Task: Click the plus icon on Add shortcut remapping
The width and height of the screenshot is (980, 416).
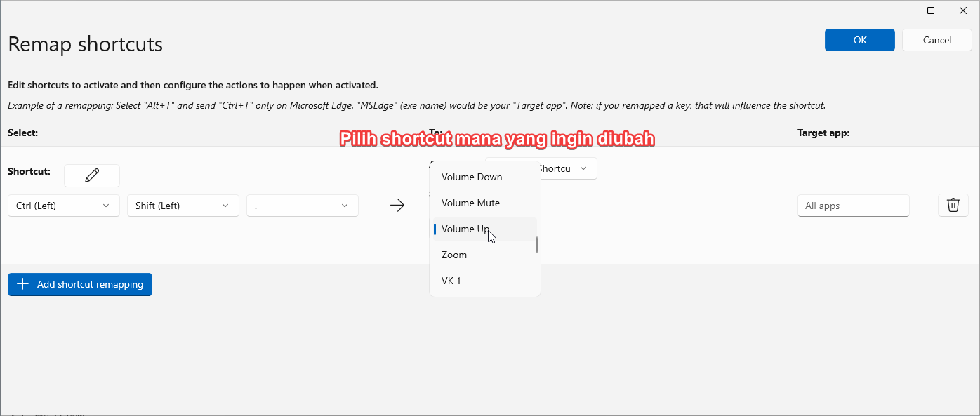Action: (x=22, y=284)
